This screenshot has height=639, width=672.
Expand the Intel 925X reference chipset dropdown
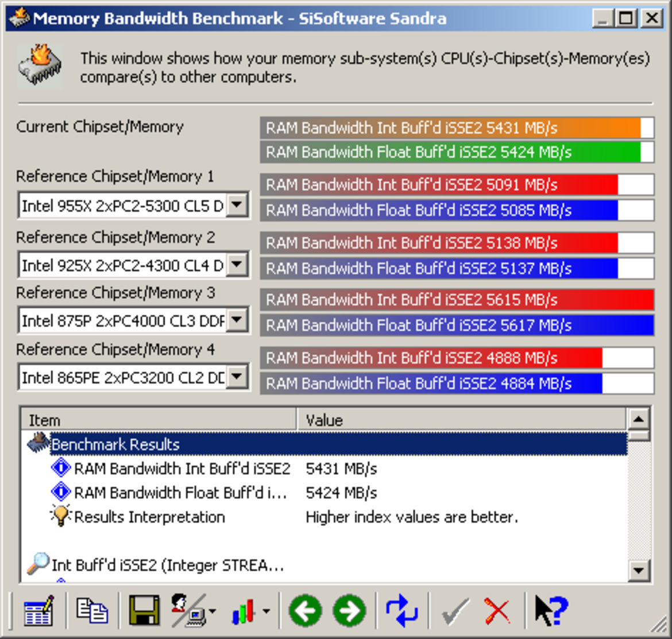point(237,265)
